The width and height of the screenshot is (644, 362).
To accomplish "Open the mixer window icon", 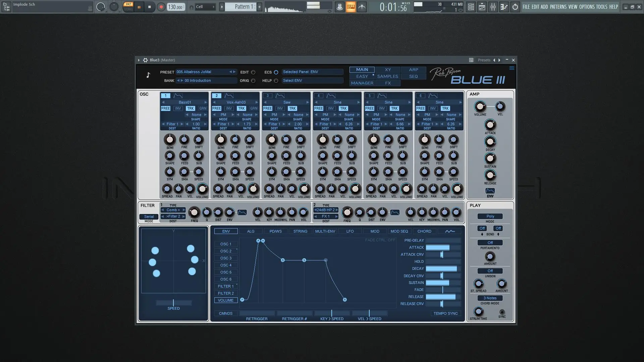I will coord(493,7).
